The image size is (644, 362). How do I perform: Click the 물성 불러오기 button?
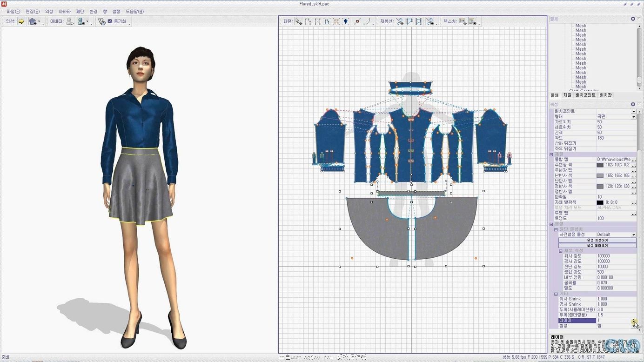[x=597, y=245]
